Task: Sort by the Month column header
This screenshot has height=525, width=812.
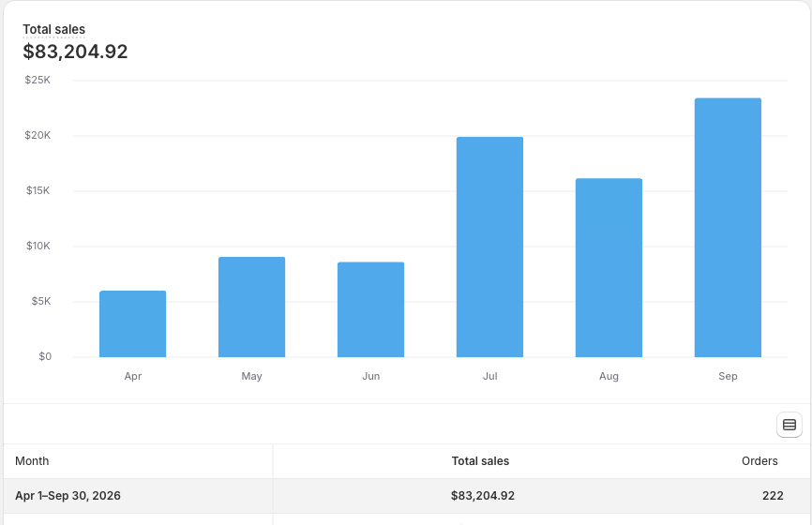Action: [32, 461]
